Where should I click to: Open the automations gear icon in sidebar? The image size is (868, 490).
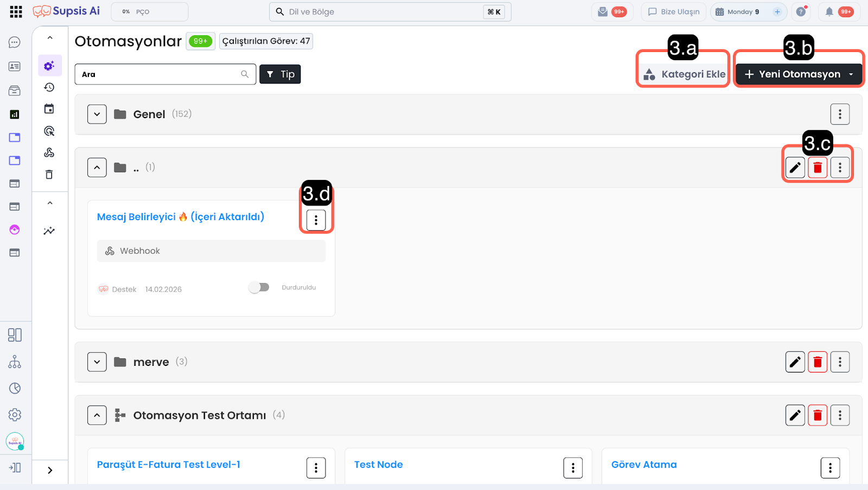49,66
